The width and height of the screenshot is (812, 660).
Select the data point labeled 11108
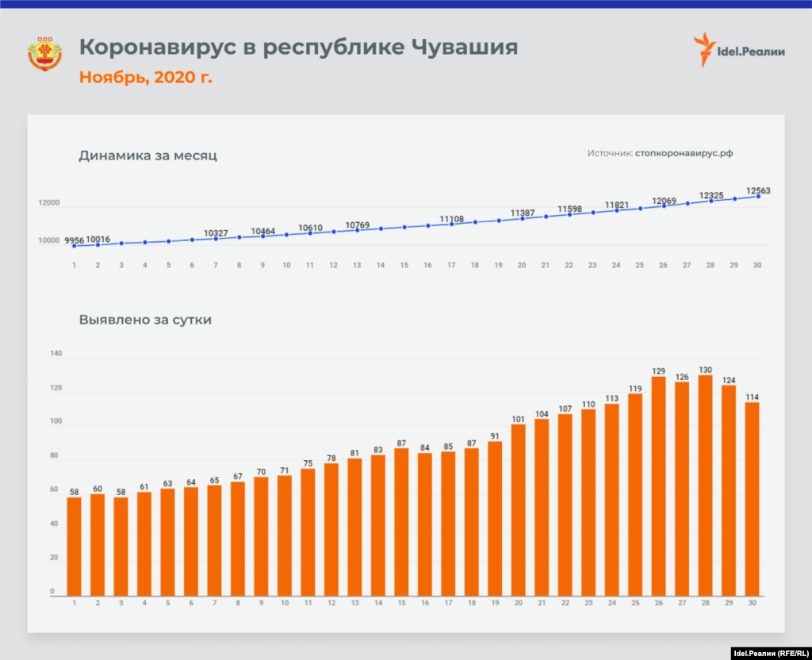pos(451,224)
